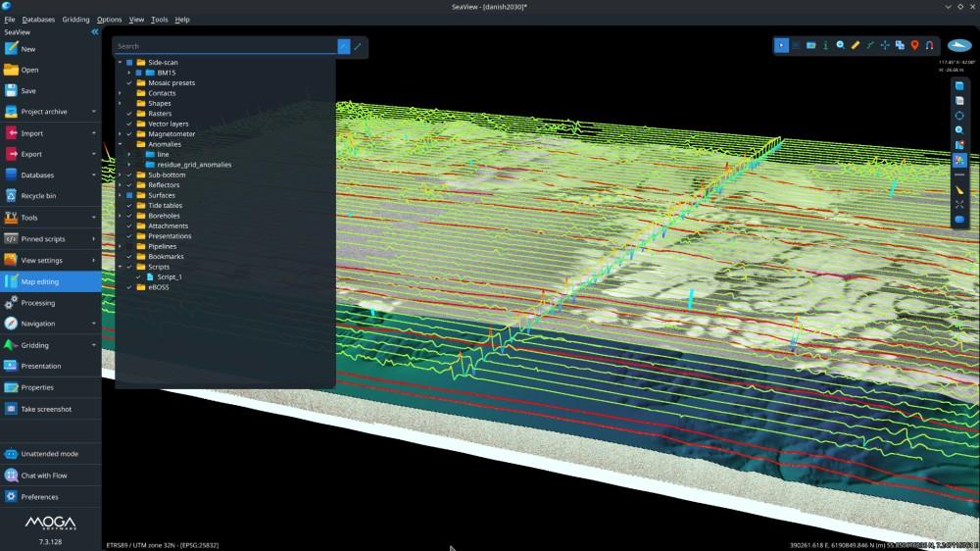This screenshot has width=980, height=551.
Task: Open the Import dropdown arrow
Action: 94,133
